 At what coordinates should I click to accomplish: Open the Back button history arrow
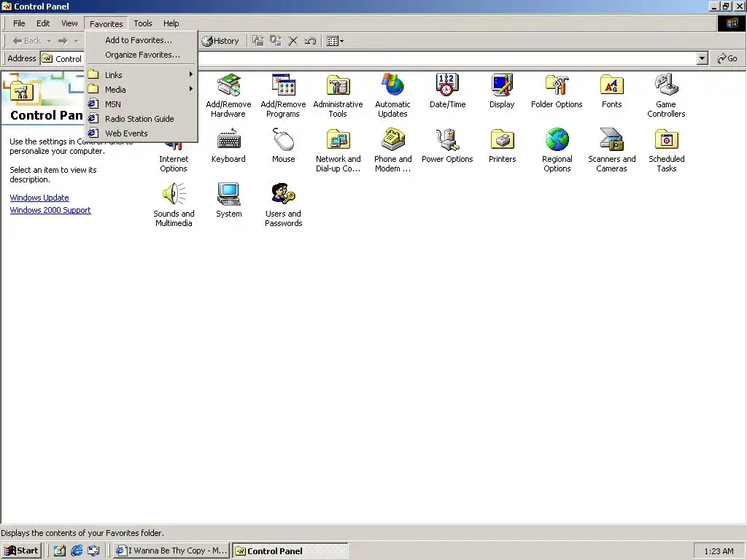click(49, 41)
